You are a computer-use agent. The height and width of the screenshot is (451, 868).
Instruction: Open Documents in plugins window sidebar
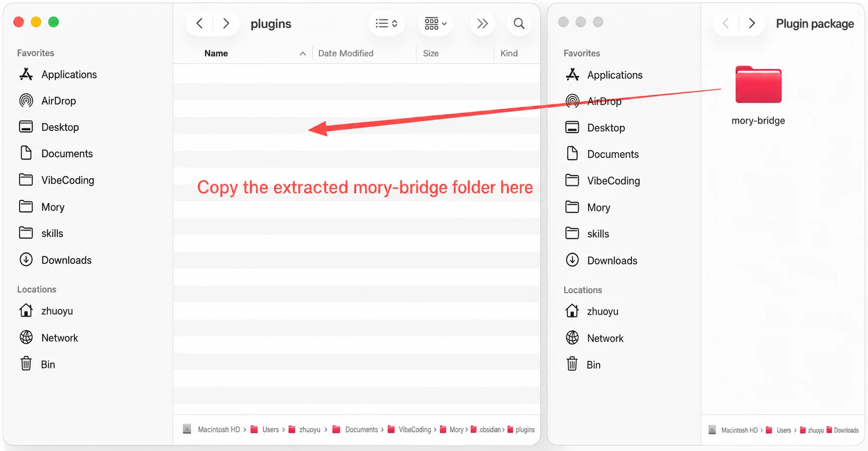pyautogui.click(x=56, y=154)
